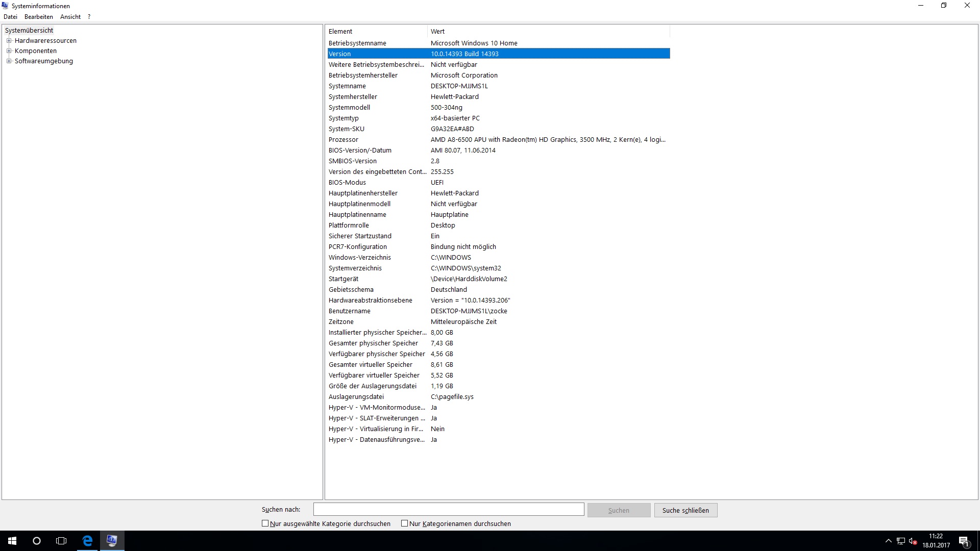Select the Systemname row
The image size is (980, 551).
(x=499, y=86)
